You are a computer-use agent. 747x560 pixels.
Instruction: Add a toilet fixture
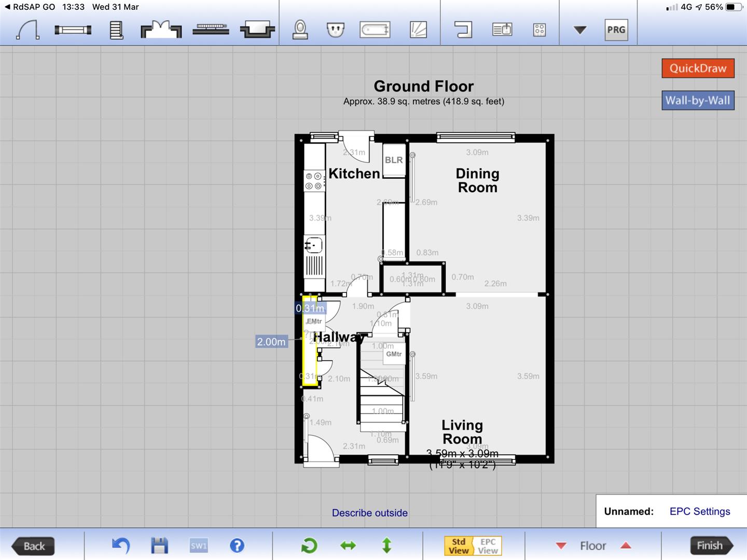[x=300, y=30]
